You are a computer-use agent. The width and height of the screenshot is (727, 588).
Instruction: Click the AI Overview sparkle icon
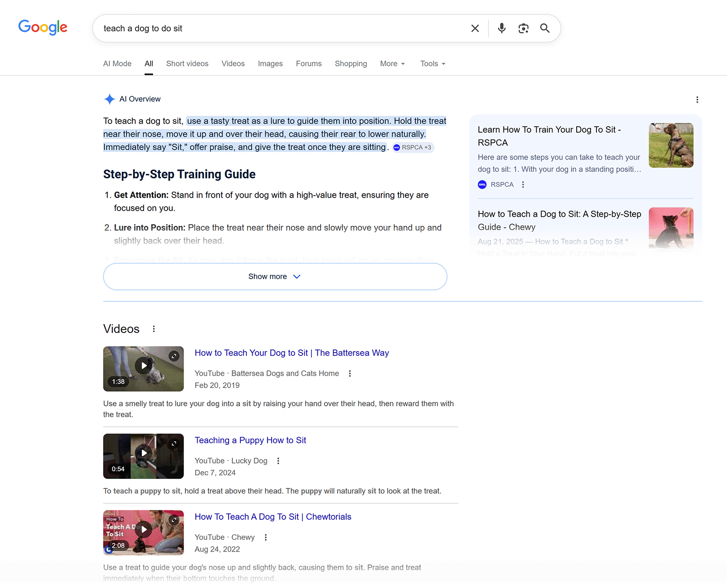(x=110, y=99)
